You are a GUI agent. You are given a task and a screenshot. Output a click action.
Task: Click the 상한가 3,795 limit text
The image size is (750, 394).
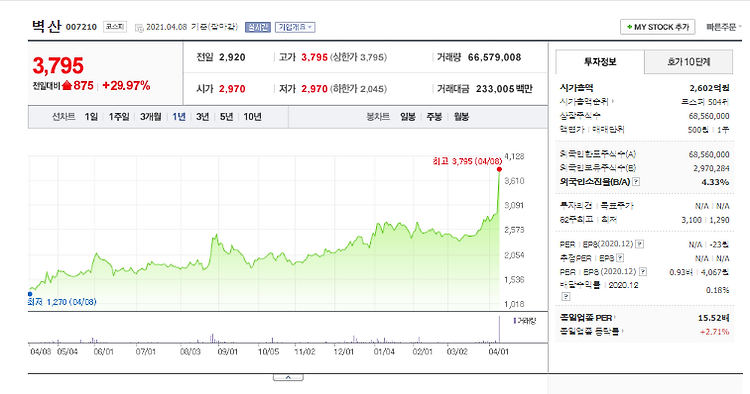point(358,57)
